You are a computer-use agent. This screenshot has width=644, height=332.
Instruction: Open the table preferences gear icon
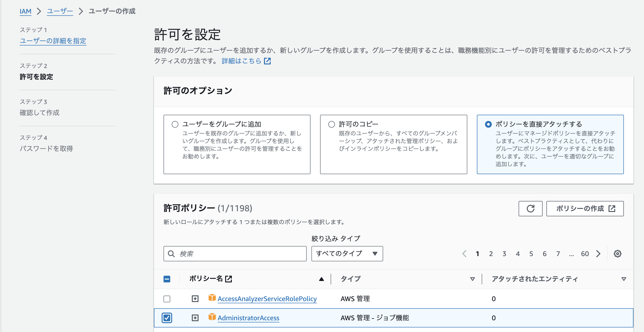coord(617,254)
